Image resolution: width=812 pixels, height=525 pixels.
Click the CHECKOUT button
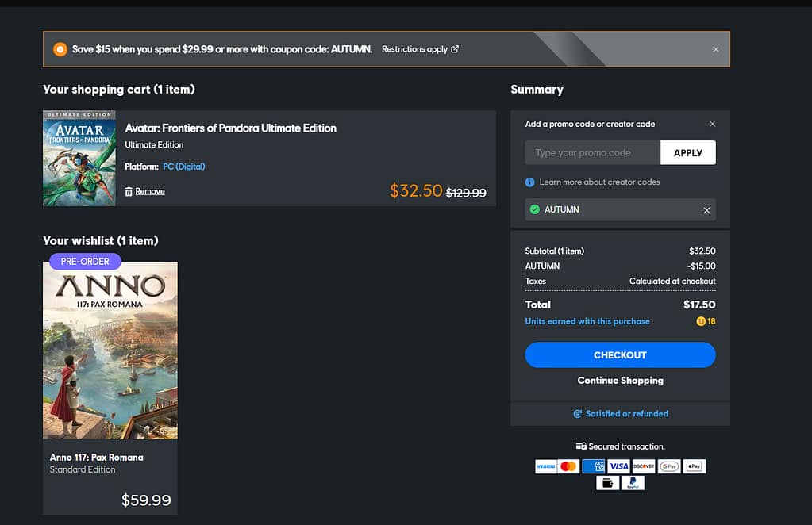[x=620, y=355]
